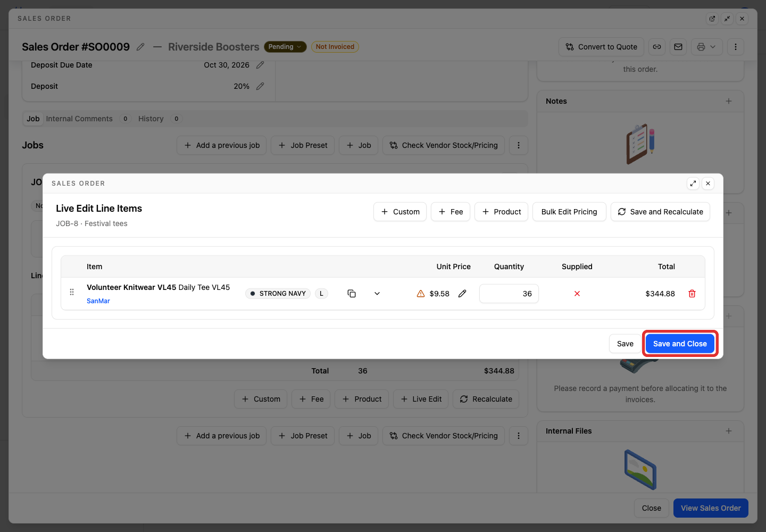
Task: Edit the 20% Deposit value
Action: point(260,86)
